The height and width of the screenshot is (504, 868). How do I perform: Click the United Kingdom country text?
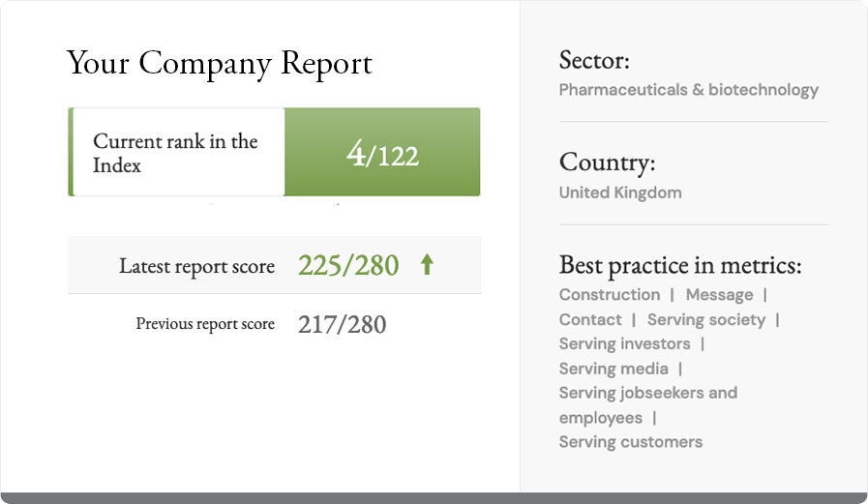(x=620, y=193)
